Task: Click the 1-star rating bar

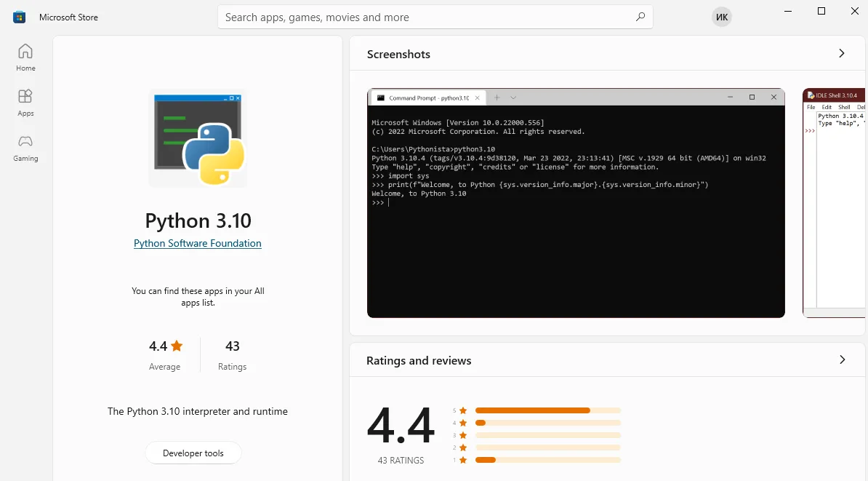Action: tap(548, 460)
